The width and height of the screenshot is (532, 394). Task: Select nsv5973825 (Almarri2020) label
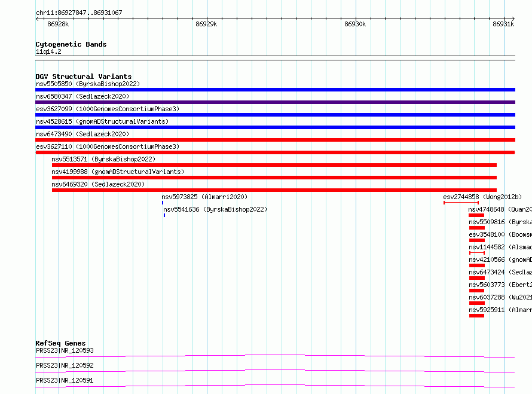(x=204, y=197)
